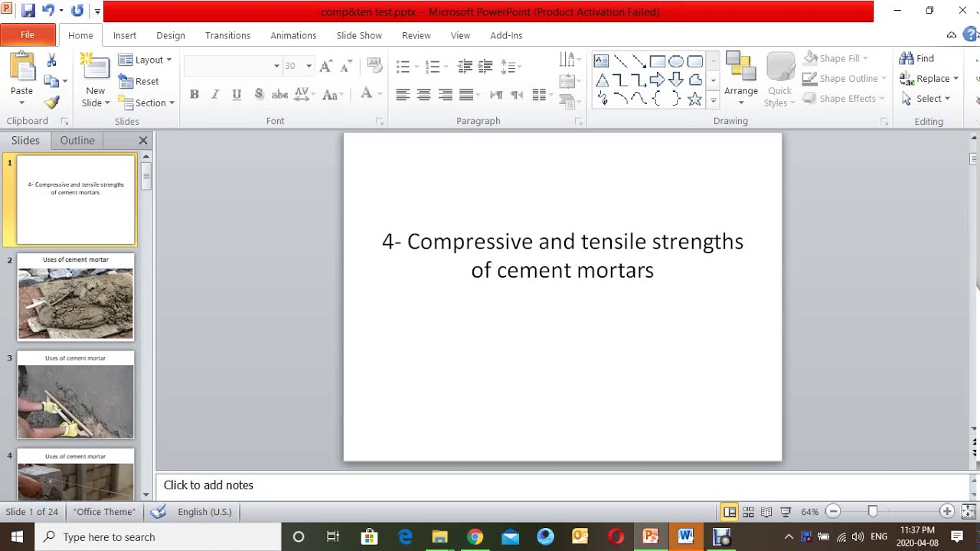980x551 pixels.
Task: Click the Windows search box in taskbar
Action: pyautogui.click(x=158, y=537)
